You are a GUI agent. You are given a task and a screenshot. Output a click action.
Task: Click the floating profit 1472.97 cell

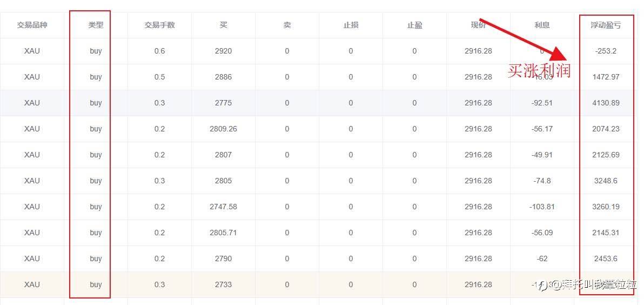(606, 77)
